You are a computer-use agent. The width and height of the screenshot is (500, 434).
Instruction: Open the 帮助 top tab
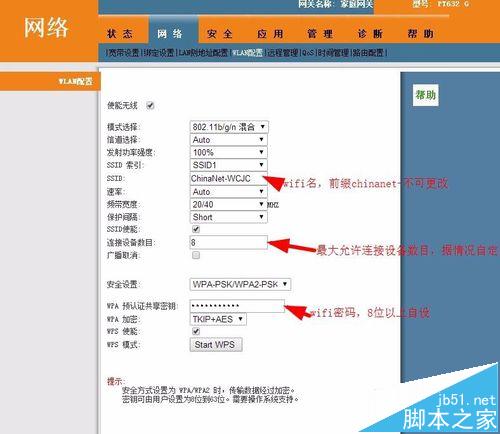coord(420,33)
